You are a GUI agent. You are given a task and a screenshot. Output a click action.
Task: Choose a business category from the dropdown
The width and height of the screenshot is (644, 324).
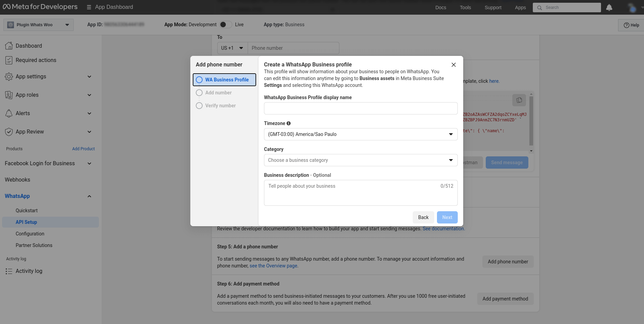361,160
